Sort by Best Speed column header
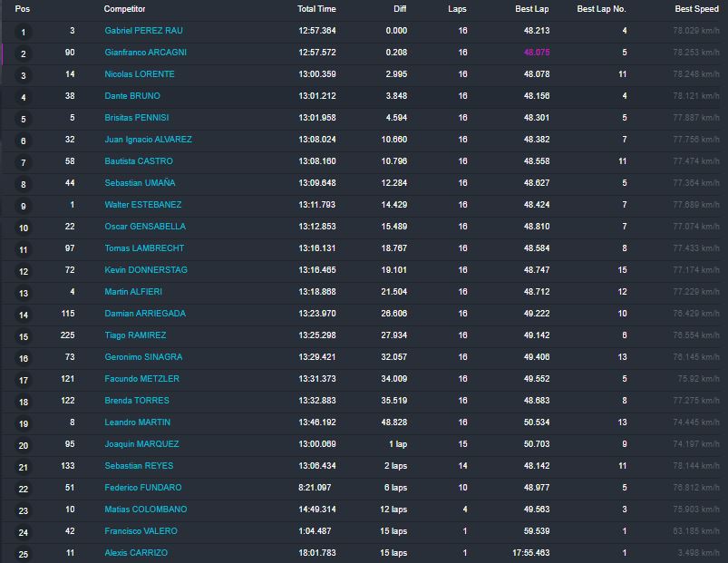Screen dimensions: 728x563 click(696, 9)
